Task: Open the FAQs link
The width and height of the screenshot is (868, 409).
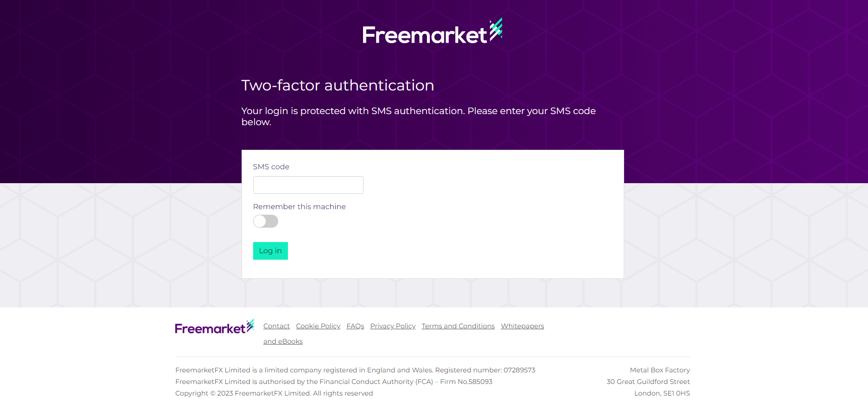Action: [355, 326]
